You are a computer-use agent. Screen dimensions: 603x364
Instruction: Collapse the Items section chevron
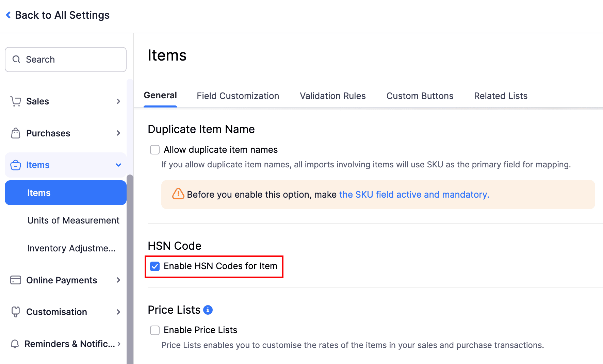pos(118,165)
